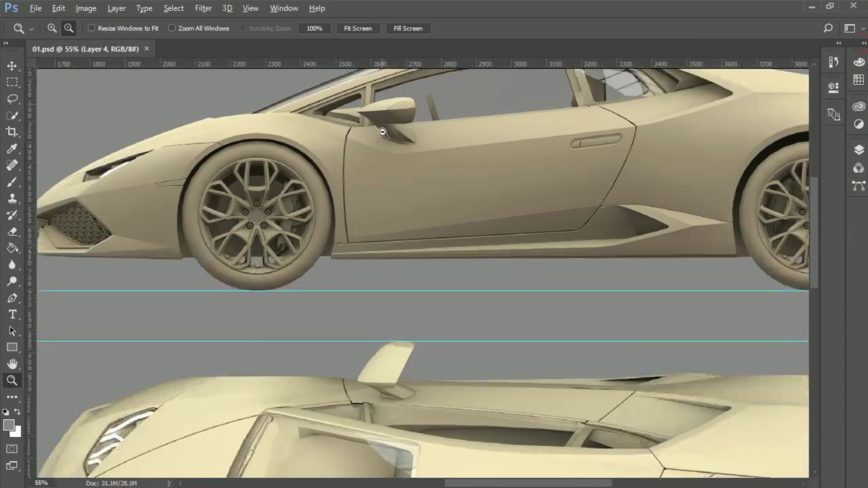Select the Horizontal Type tool

coord(12,314)
